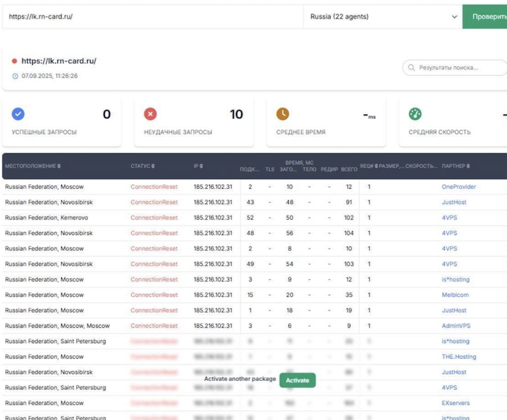Image resolution: width=507 pixels, height=420 pixels.
Task: Focus the URL input field at top
Action: [151, 16]
